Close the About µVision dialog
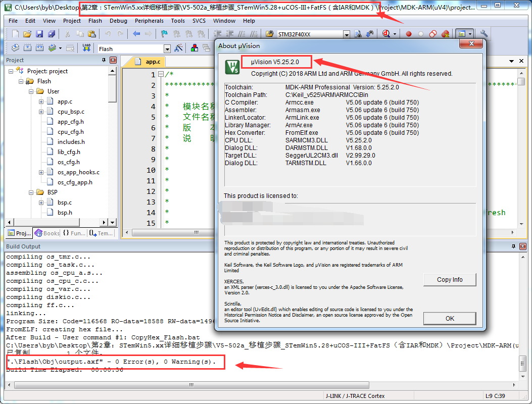Screen dimensions: 532x404 (x=471, y=43)
